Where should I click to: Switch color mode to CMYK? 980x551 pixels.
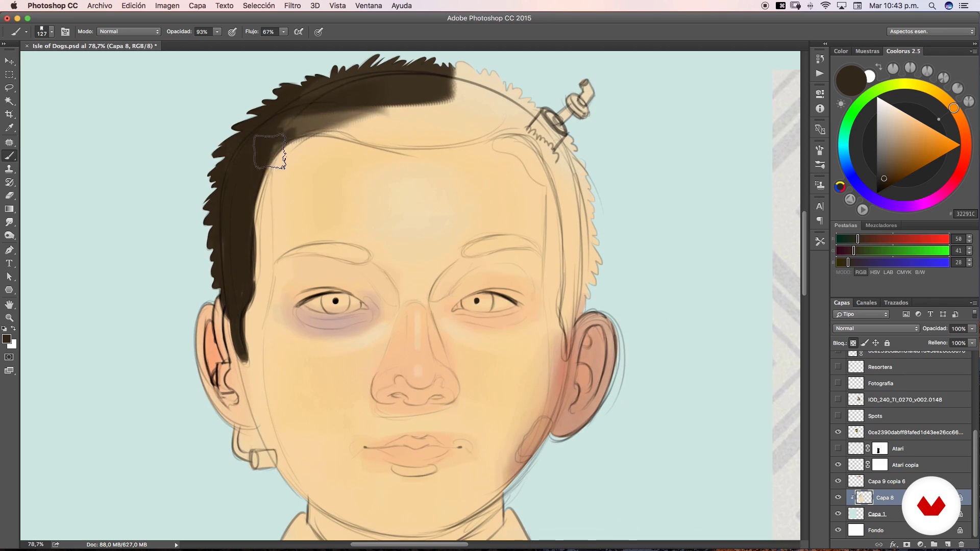click(904, 272)
